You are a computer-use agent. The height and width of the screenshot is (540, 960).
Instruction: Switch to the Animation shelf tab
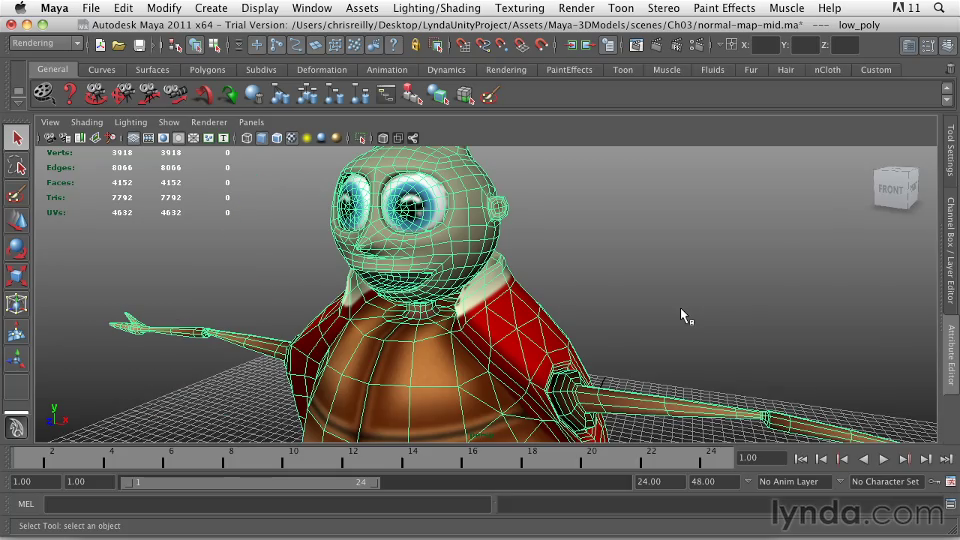pyautogui.click(x=387, y=70)
